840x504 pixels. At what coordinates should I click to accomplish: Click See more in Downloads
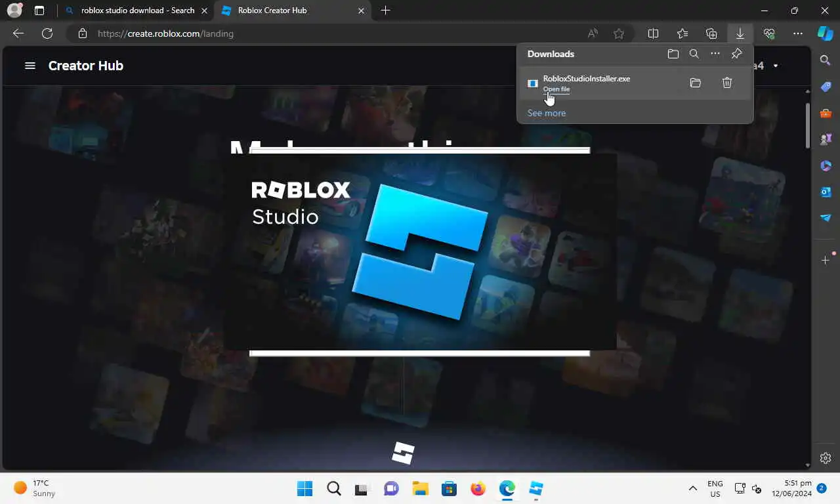(547, 113)
